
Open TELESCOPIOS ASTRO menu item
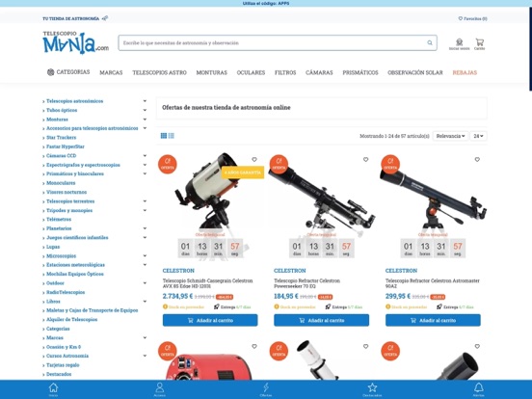pos(159,72)
